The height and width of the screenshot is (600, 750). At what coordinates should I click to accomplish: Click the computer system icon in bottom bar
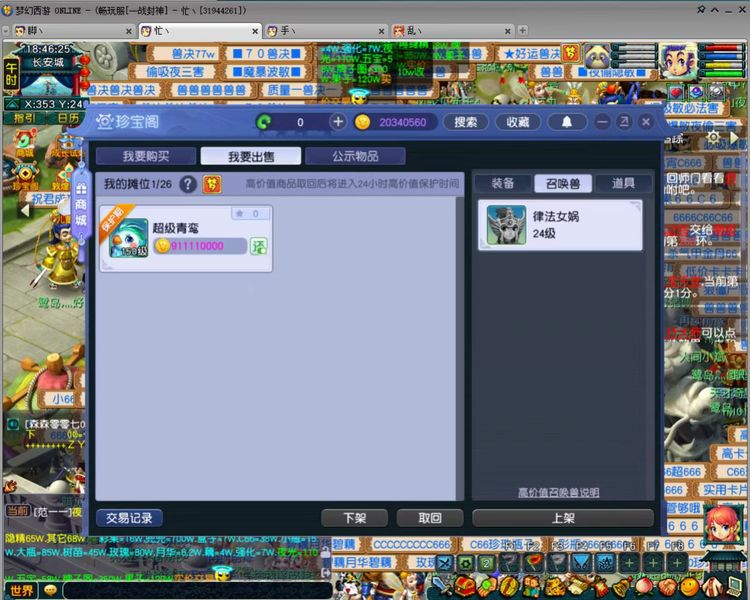point(734,586)
